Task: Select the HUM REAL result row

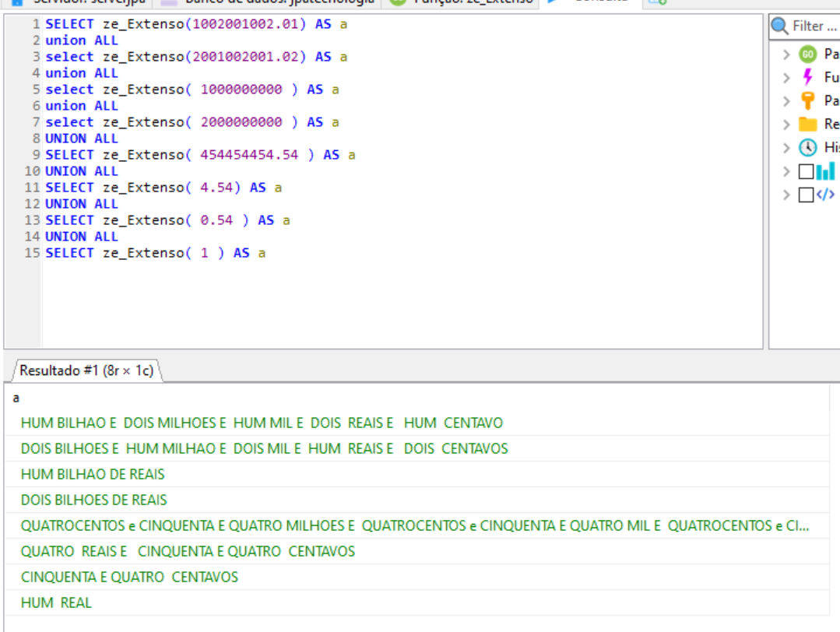Action: (56, 602)
